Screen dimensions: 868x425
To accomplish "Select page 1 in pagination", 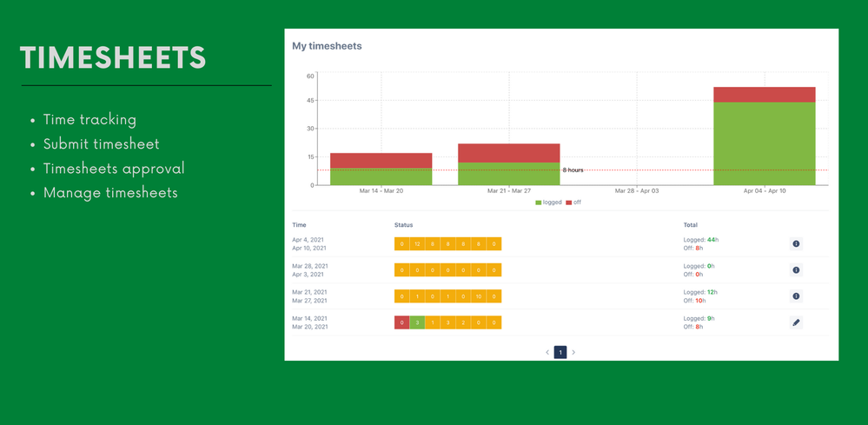I will (x=560, y=352).
